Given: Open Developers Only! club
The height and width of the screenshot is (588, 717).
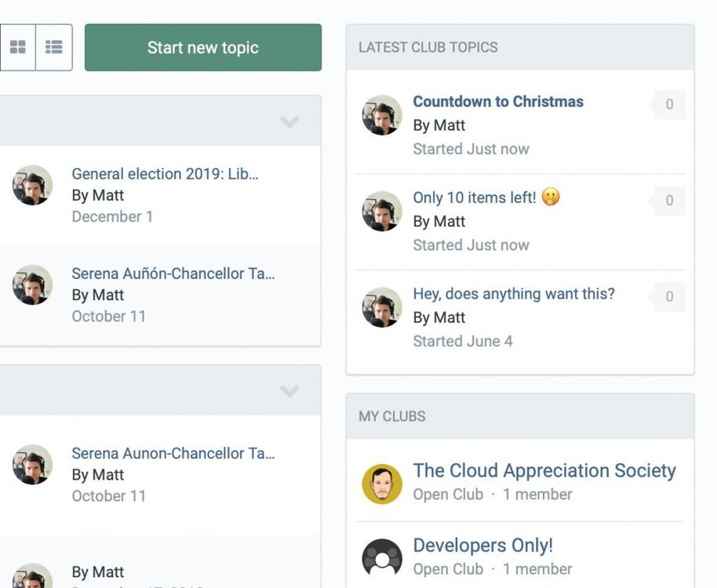Looking at the screenshot, I should [483, 545].
